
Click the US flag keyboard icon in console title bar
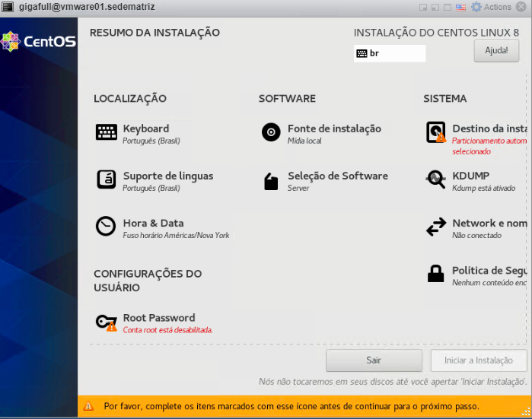click(x=460, y=7)
